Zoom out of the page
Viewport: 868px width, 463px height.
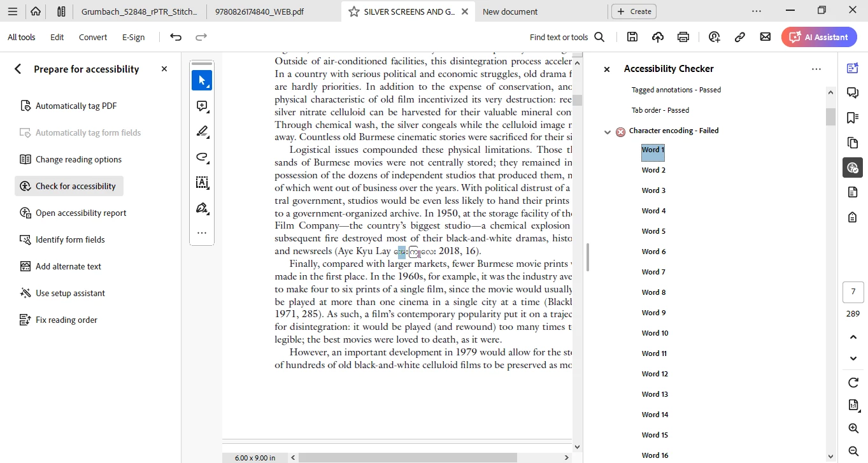click(853, 451)
